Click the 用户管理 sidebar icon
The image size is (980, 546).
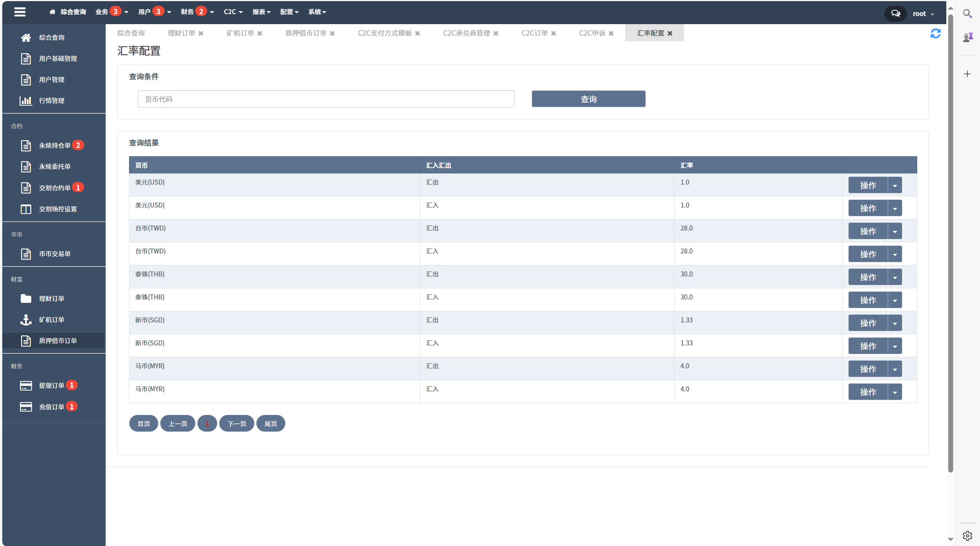point(25,79)
